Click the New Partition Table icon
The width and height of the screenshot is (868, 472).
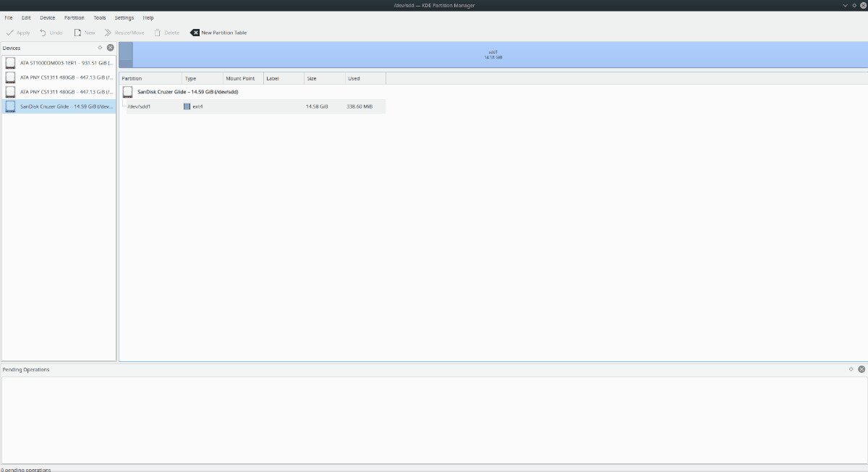(x=195, y=32)
